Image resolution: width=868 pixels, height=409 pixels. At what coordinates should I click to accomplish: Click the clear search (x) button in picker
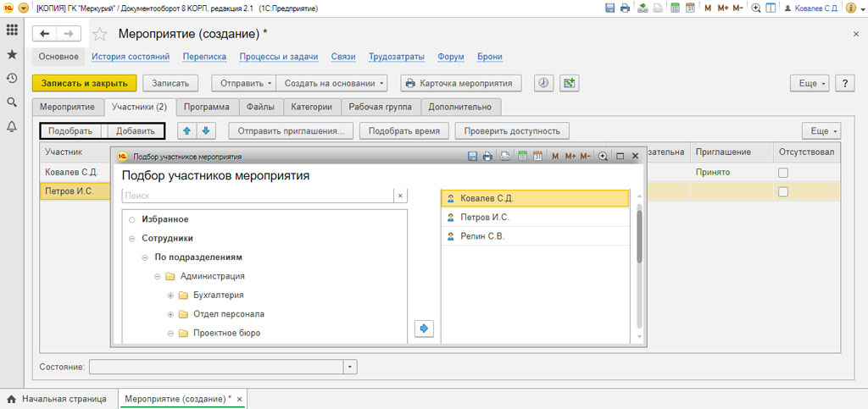pos(400,195)
